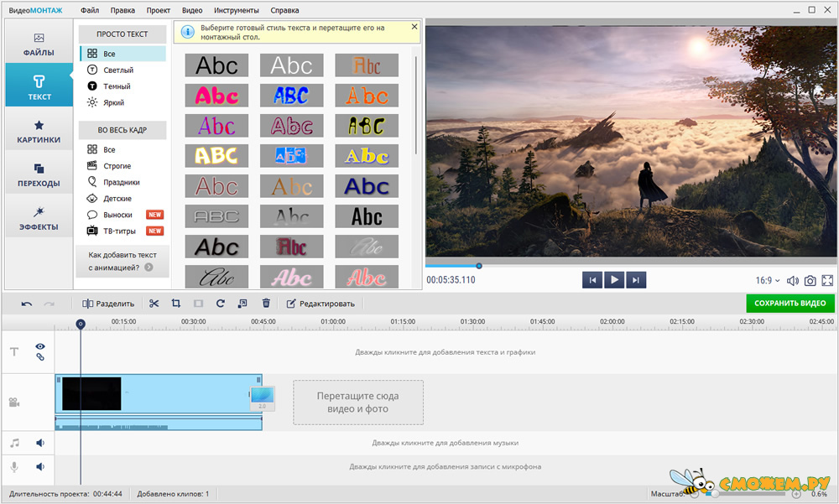Open the Переходы sidebar section
The image size is (839, 504).
click(39, 175)
